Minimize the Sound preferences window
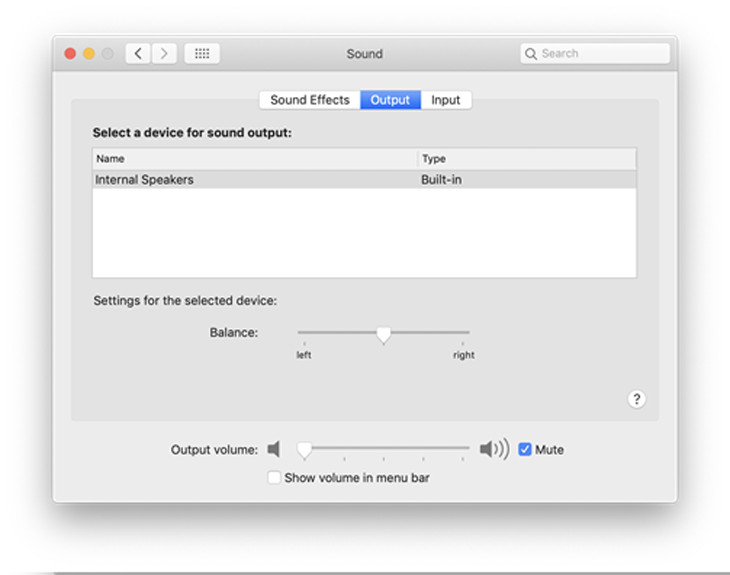730x575 pixels. point(89,54)
